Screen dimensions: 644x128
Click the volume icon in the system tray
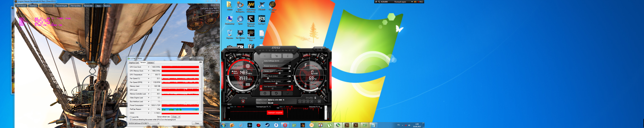[x=409, y=125]
